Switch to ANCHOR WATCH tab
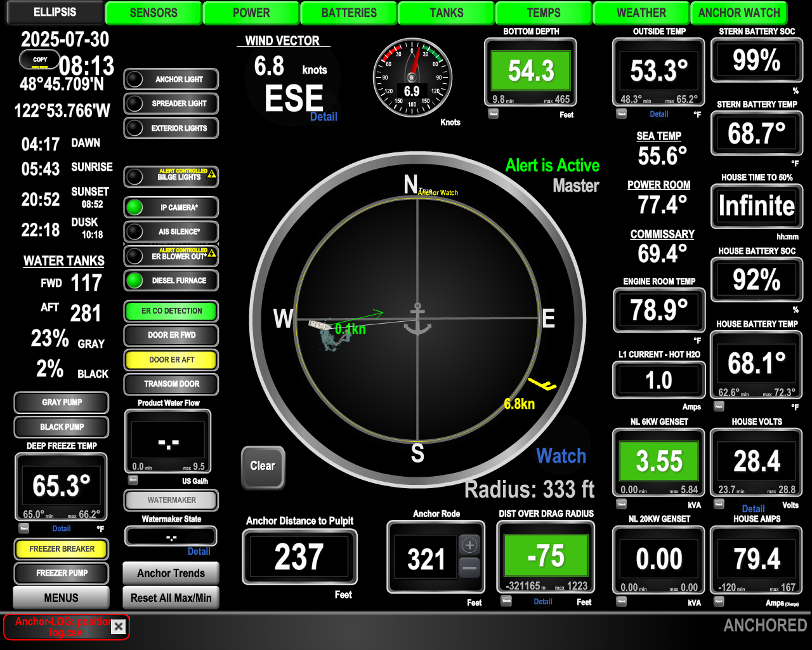 point(739,13)
